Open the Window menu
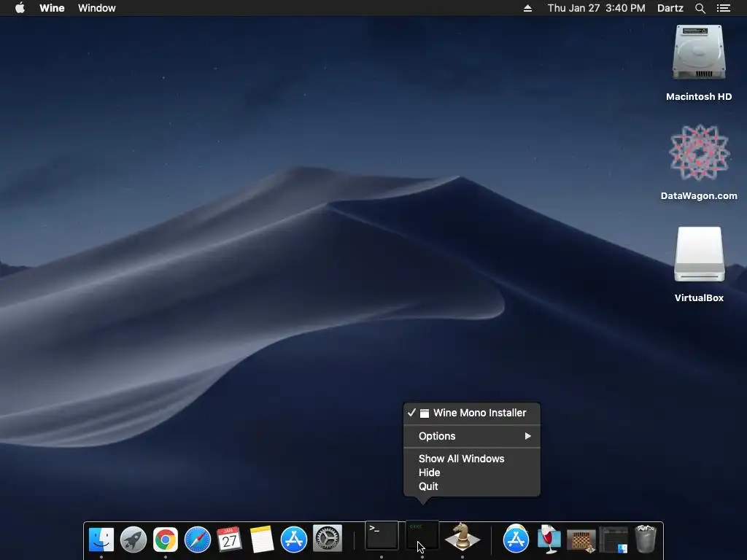The height and width of the screenshot is (560, 747). pos(97,8)
